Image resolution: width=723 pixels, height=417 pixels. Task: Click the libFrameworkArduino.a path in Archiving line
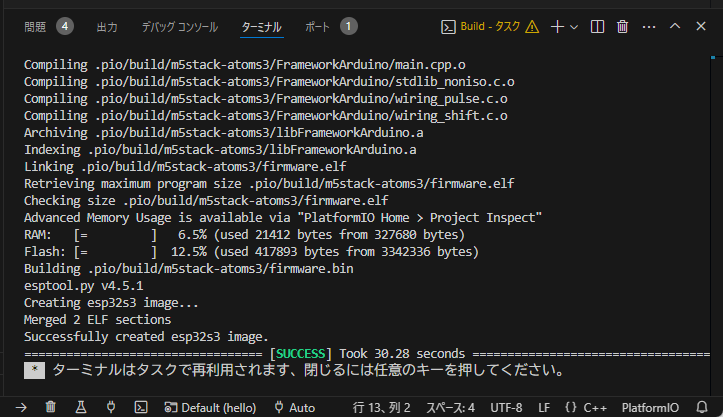point(259,133)
